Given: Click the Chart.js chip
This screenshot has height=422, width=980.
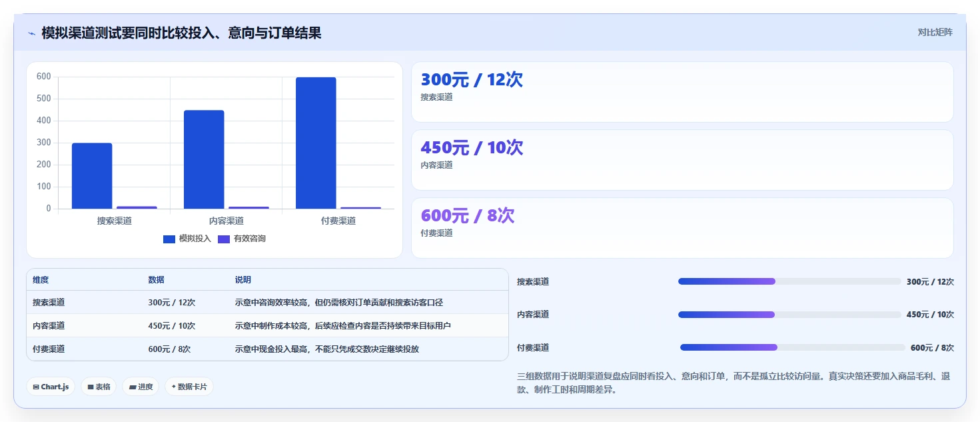Looking at the screenshot, I should [x=51, y=387].
